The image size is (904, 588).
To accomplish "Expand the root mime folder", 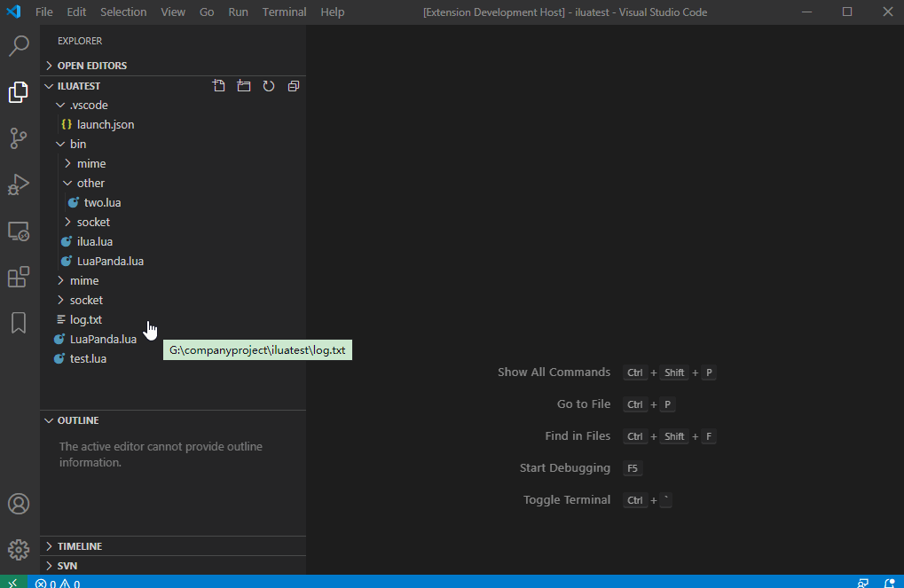I will [173, 281].
